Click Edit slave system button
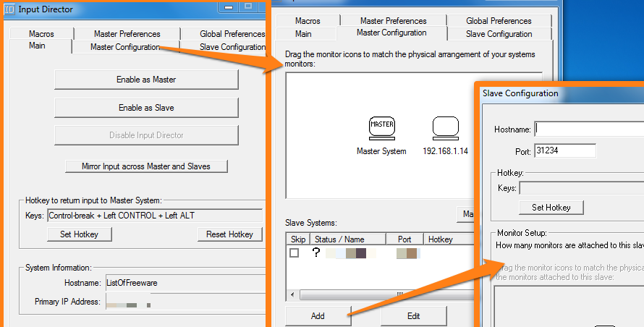This screenshot has width=644, height=327. coord(414,316)
